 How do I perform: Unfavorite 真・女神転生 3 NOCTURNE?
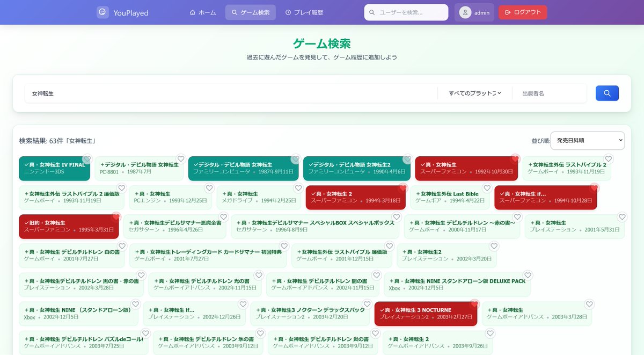pos(474,304)
